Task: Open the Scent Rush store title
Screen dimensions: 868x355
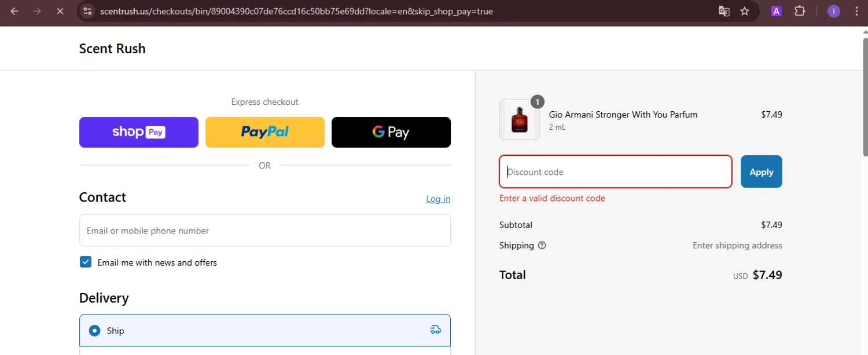Action: [x=112, y=49]
